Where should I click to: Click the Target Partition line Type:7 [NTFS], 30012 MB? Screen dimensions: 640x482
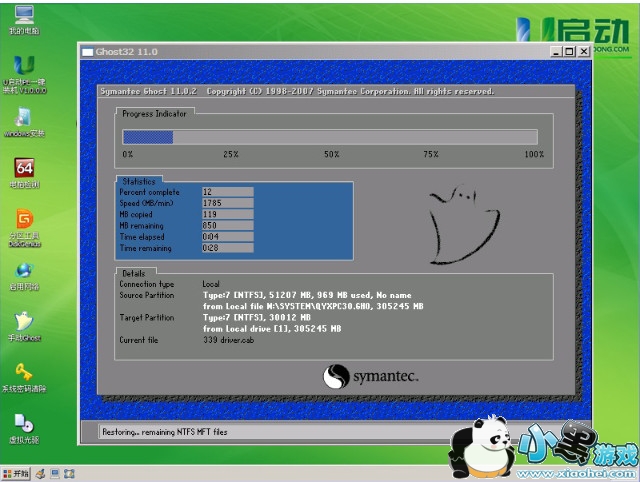(x=257, y=317)
